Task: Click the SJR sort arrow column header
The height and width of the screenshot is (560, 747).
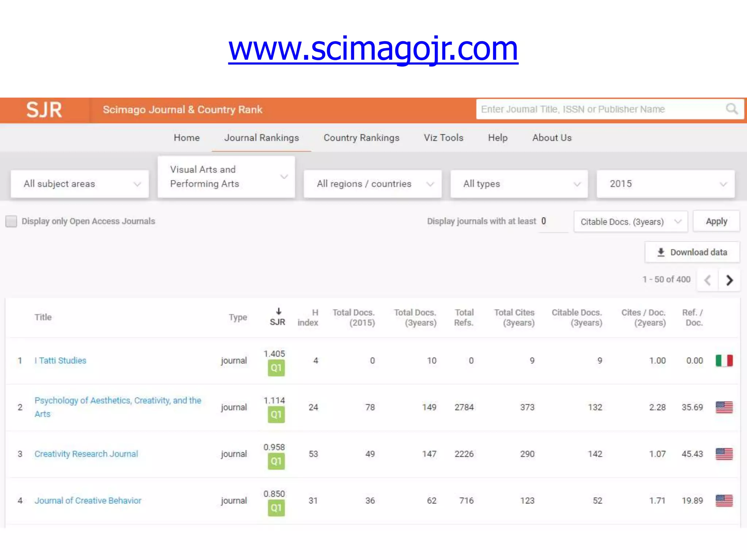Action: coord(278,317)
